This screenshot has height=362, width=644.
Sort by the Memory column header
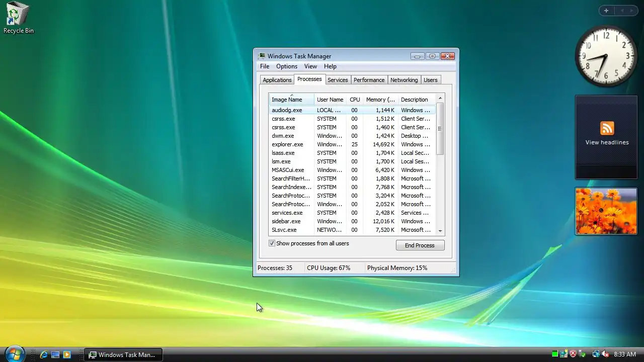380,100
